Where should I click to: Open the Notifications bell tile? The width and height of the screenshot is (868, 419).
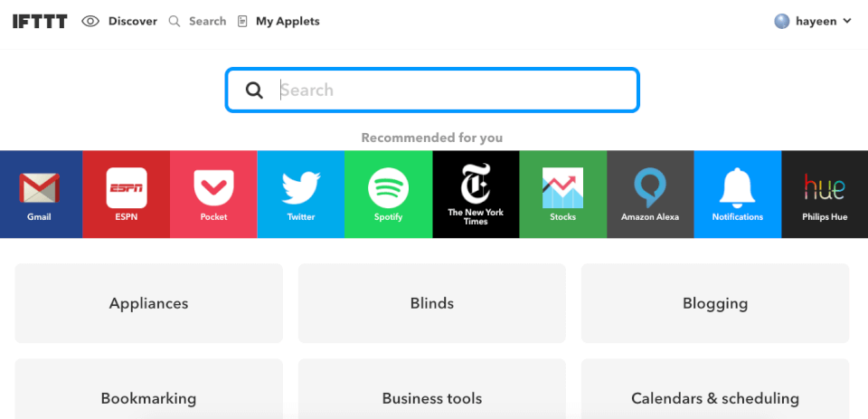click(738, 194)
